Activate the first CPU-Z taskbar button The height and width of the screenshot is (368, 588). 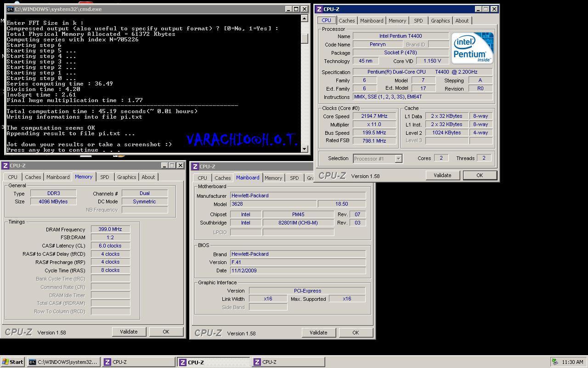[138, 362]
